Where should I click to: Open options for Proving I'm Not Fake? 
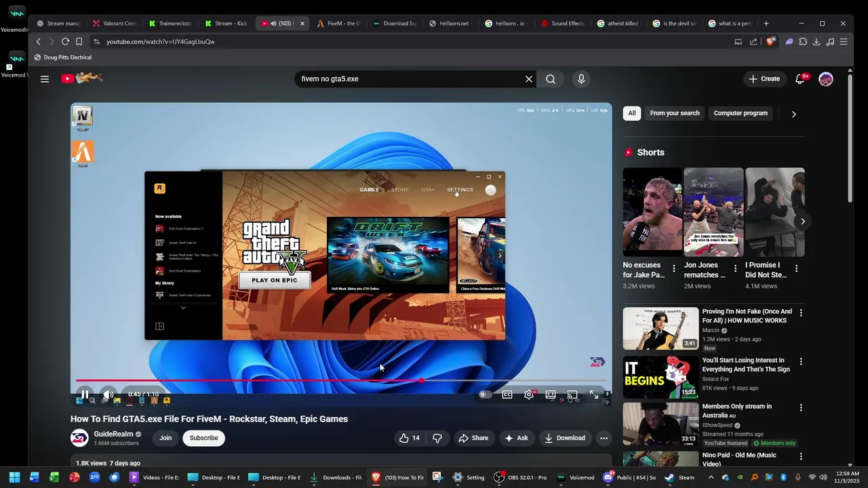coord(801,312)
